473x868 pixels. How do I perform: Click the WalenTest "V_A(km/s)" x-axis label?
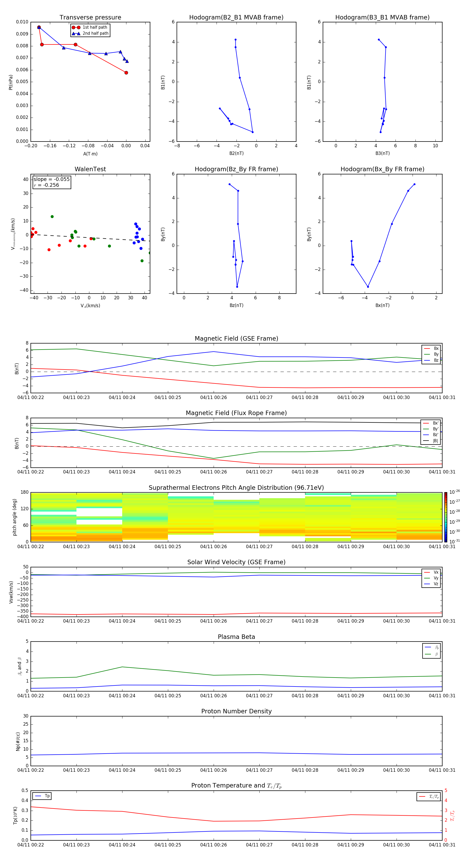(x=90, y=306)
